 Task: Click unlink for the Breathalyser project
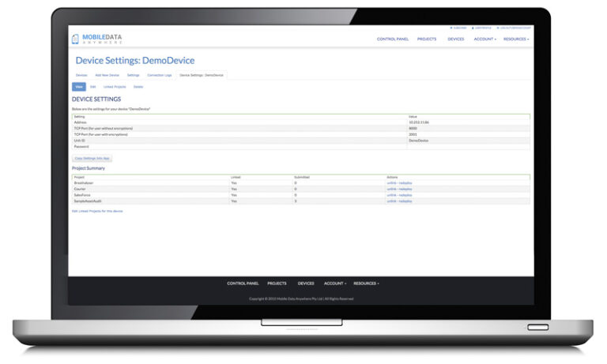point(391,182)
